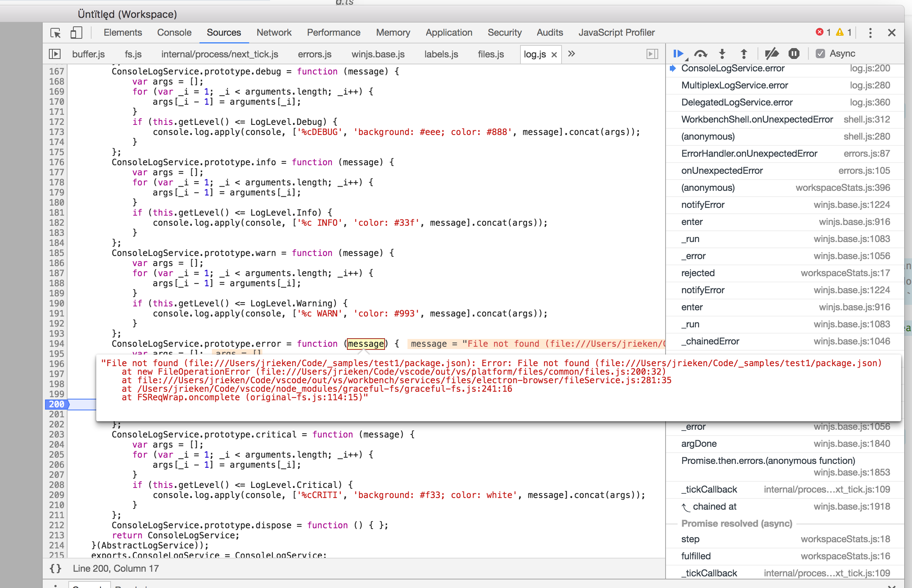
Task: Pretty-print the source with the braces icon
Action: point(55,569)
